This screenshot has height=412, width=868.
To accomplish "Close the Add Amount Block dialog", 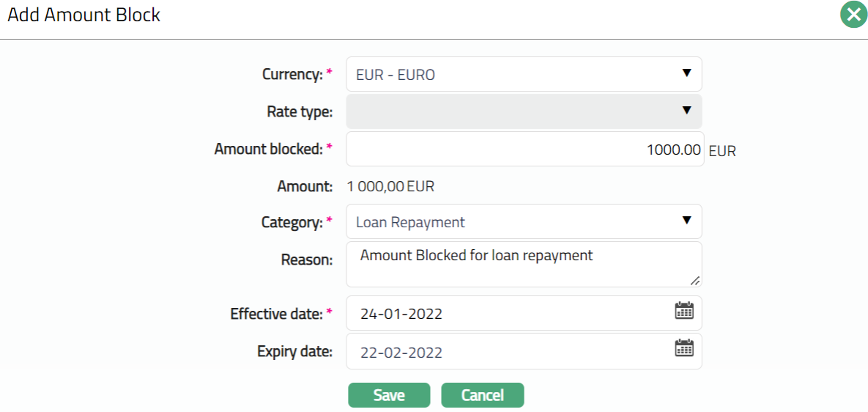I will [x=853, y=15].
